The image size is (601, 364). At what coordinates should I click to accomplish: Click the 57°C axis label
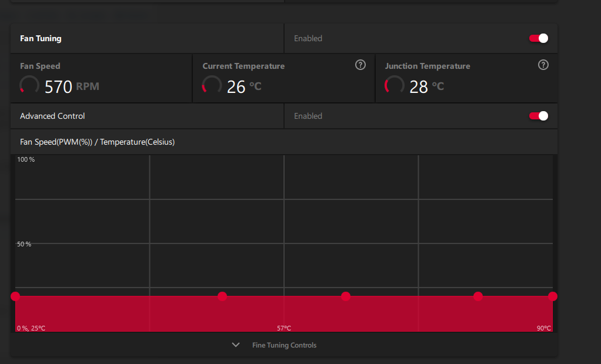click(x=284, y=328)
